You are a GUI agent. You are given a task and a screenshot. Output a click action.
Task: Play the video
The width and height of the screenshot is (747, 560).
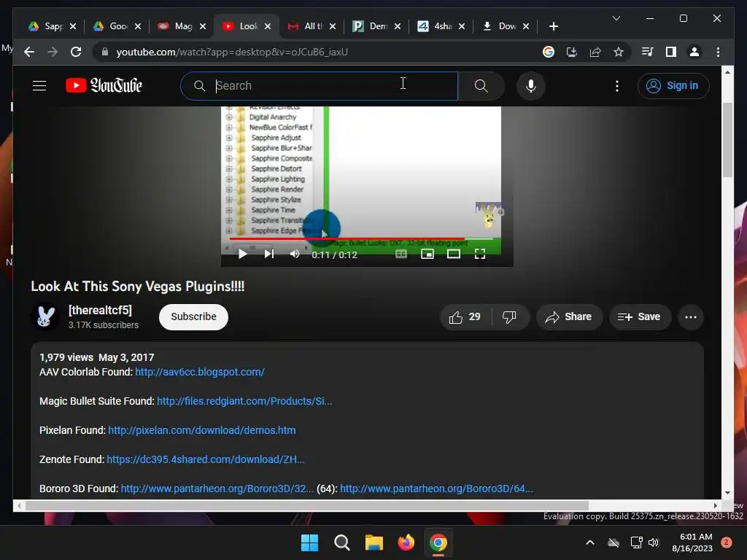click(x=242, y=254)
